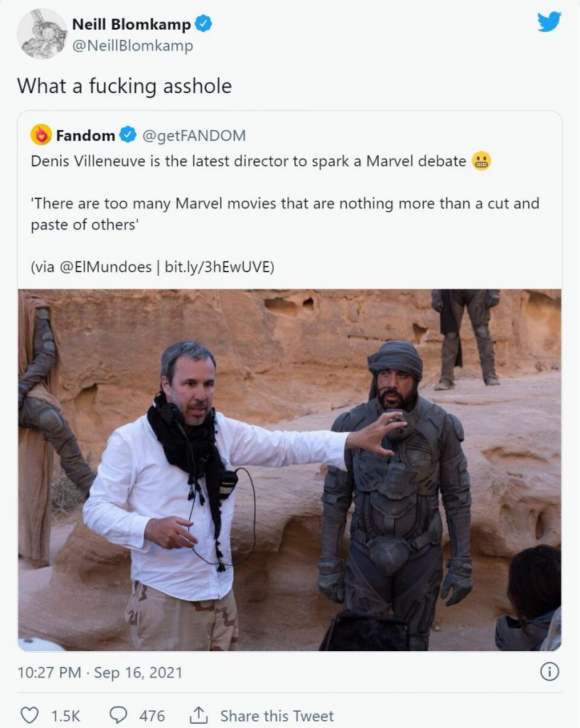
Task: Click Neill Blomkamp's profile avatar
Action: tap(42, 33)
